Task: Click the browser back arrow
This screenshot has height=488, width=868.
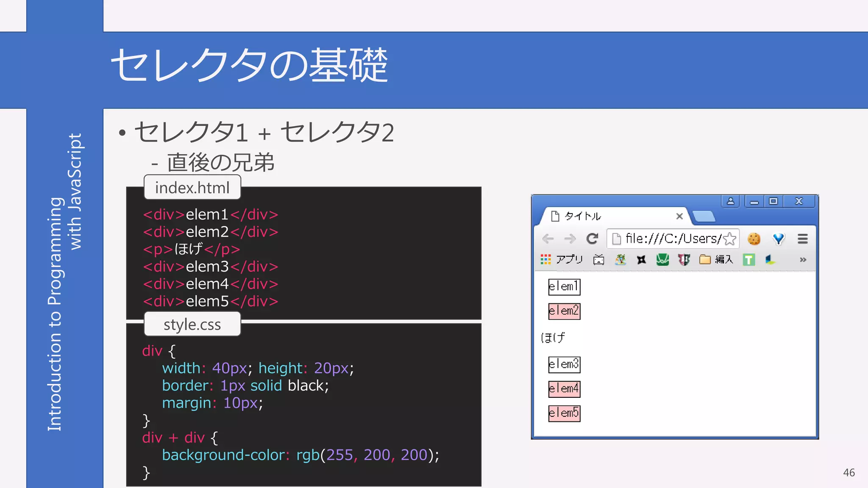Action: [x=548, y=239]
